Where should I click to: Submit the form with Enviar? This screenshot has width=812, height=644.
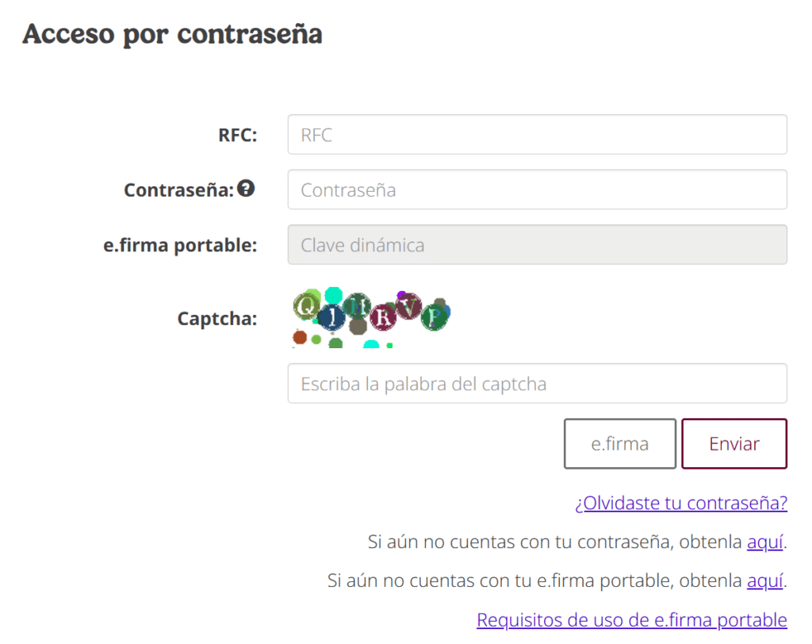(733, 444)
